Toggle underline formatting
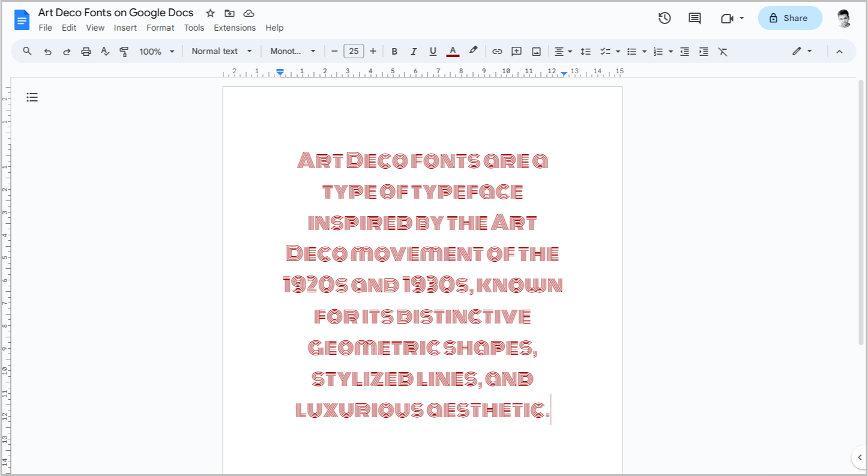 coord(433,51)
